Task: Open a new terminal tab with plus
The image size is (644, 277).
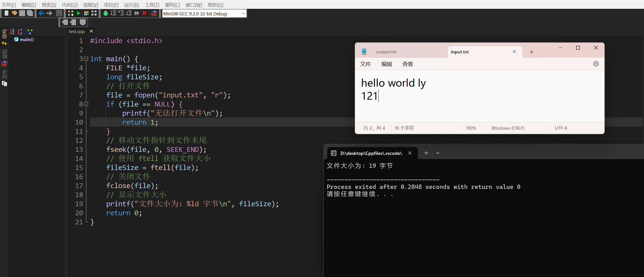Action: (426, 153)
